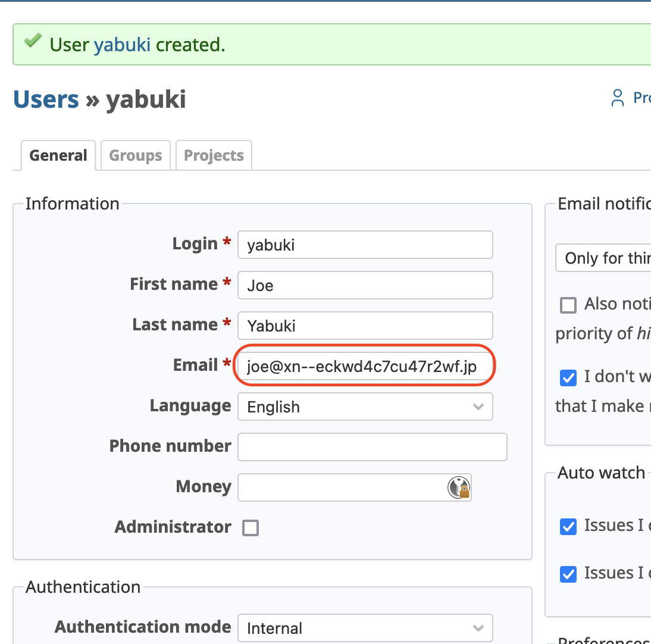Open the Email notification "Only for" dropdown
651x644 pixels.
pyautogui.click(x=603, y=258)
